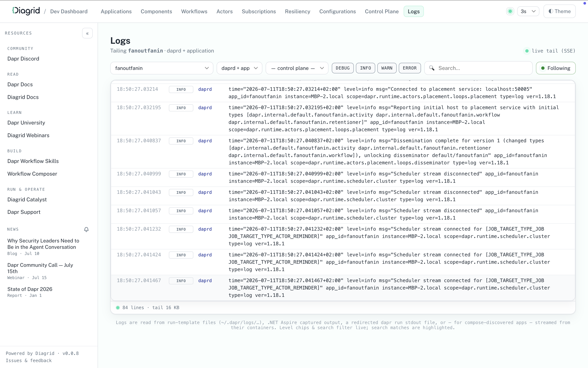
Task: Toggle the Following live tail button
Action: coord(556,68)
